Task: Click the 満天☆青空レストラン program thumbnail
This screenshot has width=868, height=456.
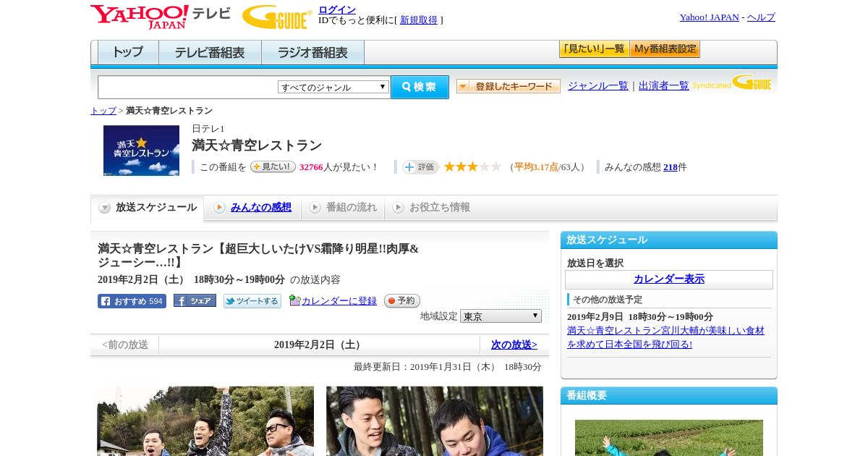Action: pyautogui.click(x=141, y=151)
